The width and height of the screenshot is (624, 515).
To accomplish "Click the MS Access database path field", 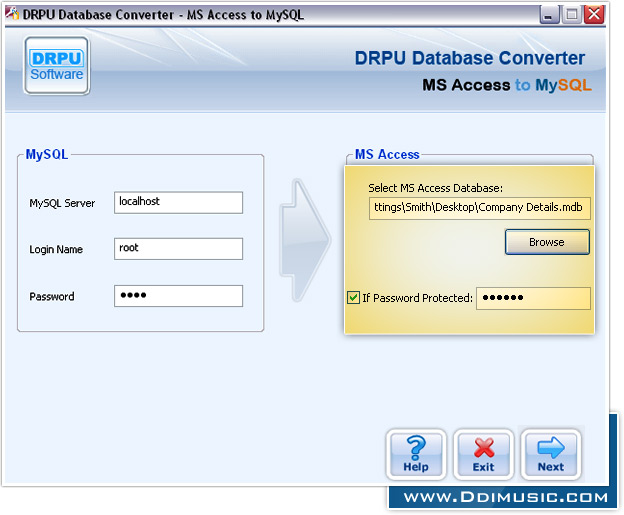I will [x=480, y=208].
